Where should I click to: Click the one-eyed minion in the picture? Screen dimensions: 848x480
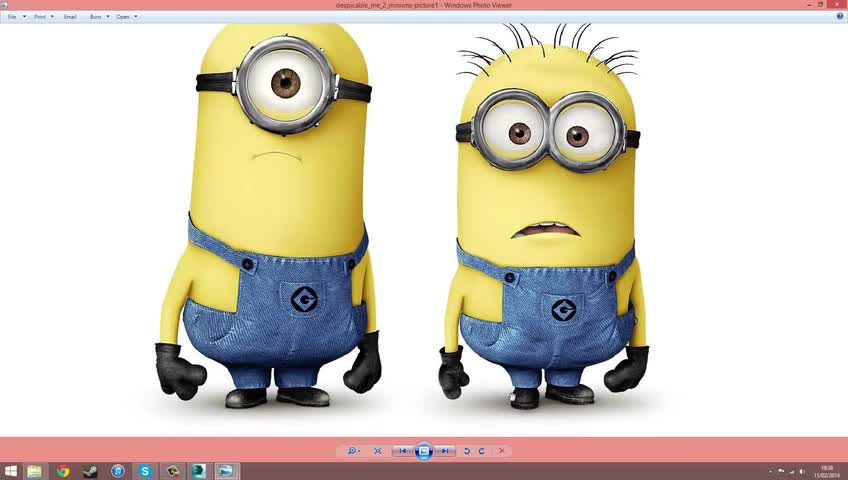point(270,216)
